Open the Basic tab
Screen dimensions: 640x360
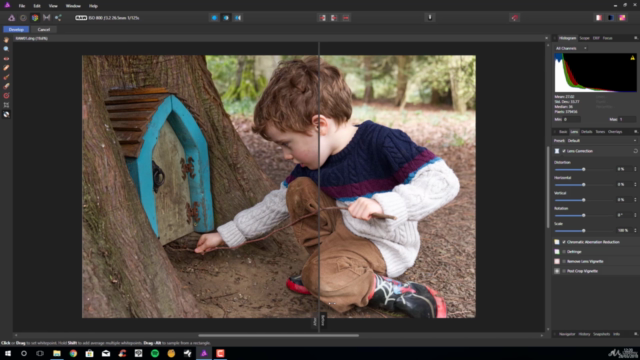pyautogui.click(x=563, y=132)
